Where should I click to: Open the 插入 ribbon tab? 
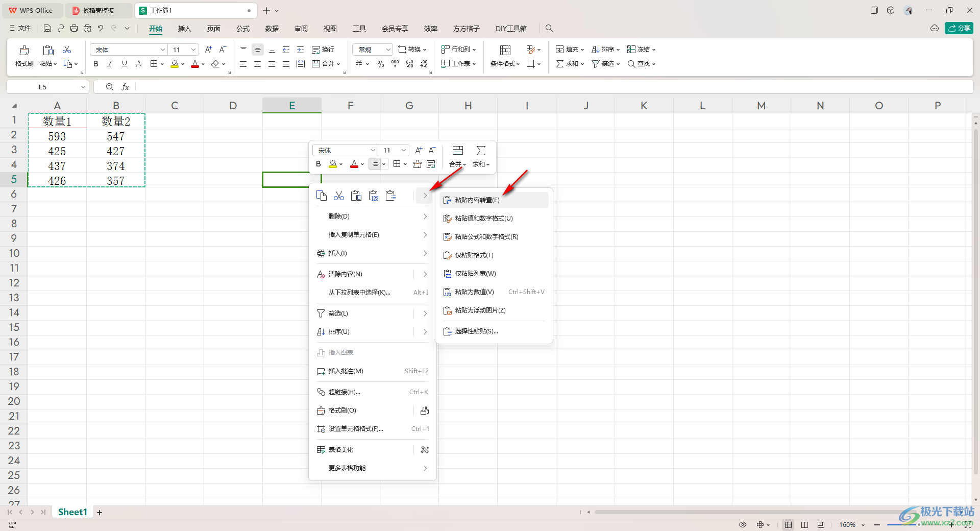click(184, 29)
